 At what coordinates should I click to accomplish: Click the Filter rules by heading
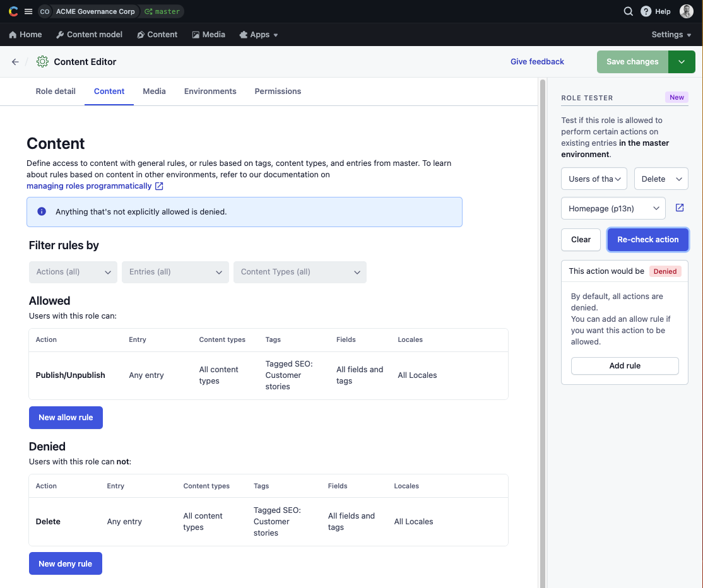64,245
